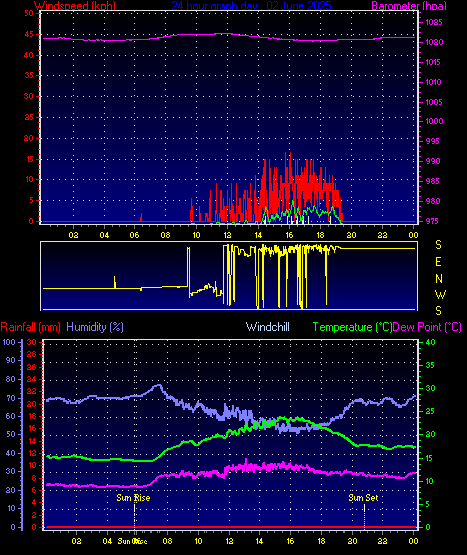Click the 990 barometer scale value
This screenshot has width=467, height=555.
tap(432, 161)
